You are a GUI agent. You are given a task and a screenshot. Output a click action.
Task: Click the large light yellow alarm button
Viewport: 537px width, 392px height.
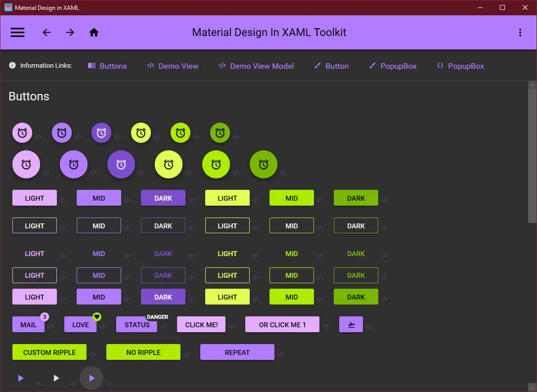click(x=169, y=164)
